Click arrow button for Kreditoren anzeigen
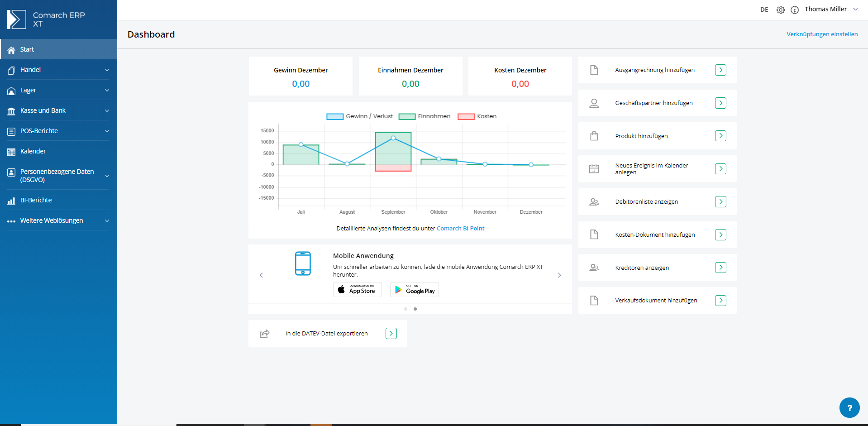 pos(720,268)
